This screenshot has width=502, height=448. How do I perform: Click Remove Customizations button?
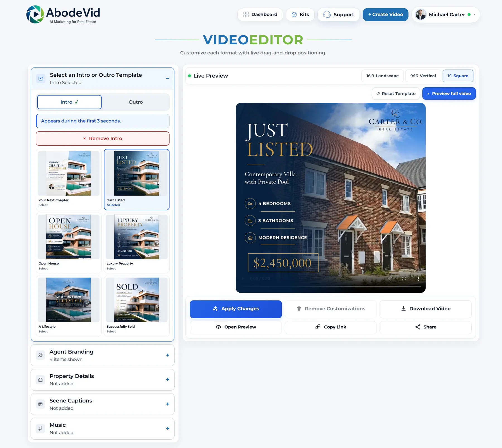pos(330,309)
